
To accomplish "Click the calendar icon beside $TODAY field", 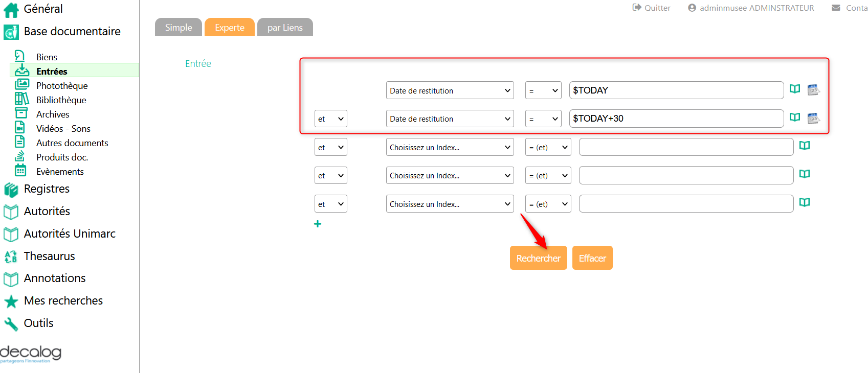I will pos(813,90).
